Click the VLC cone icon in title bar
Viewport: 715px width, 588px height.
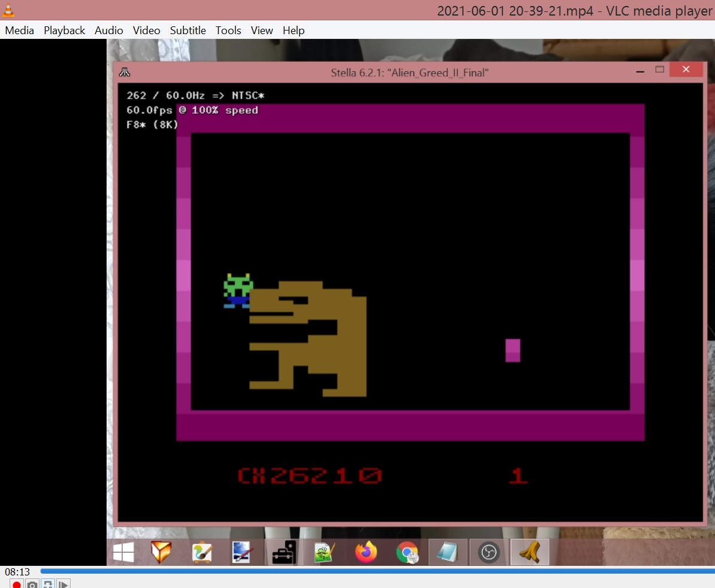tap(8, 10)
